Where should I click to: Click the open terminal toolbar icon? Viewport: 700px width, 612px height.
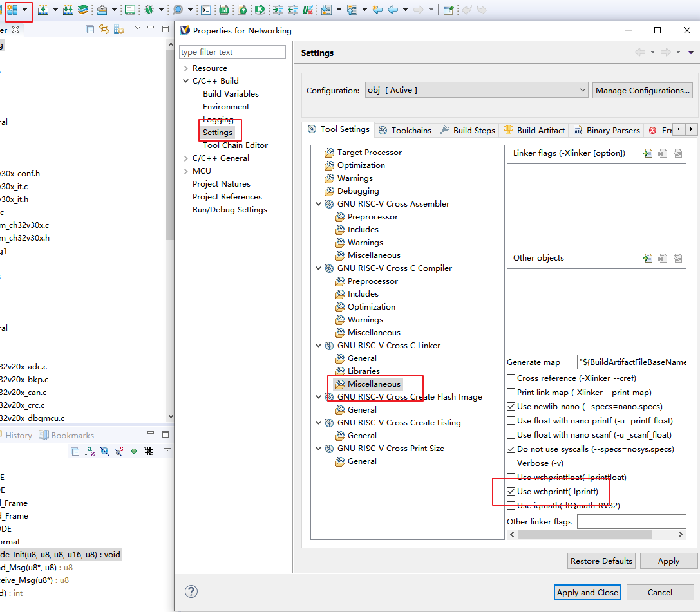[x=206, y=10]
